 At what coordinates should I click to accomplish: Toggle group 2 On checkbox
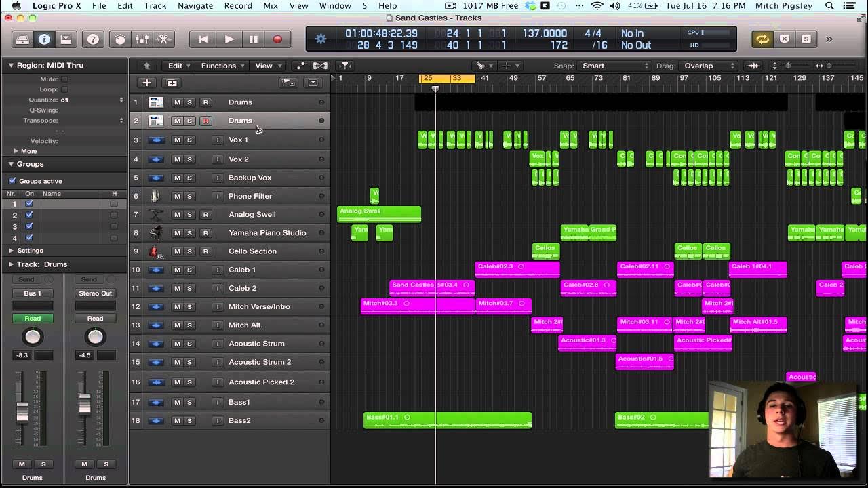pyautogui.click(x=29, y=215)
